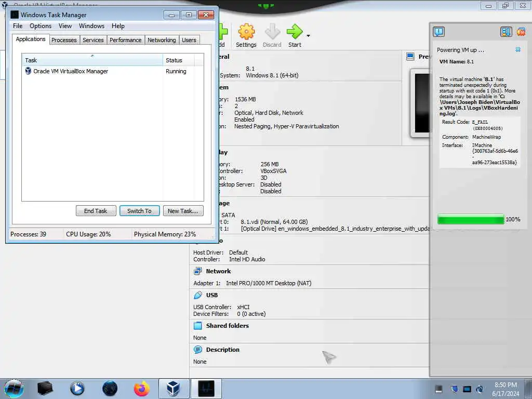
Task: Click the Network section header text
Action: click(x=218, y=271)
